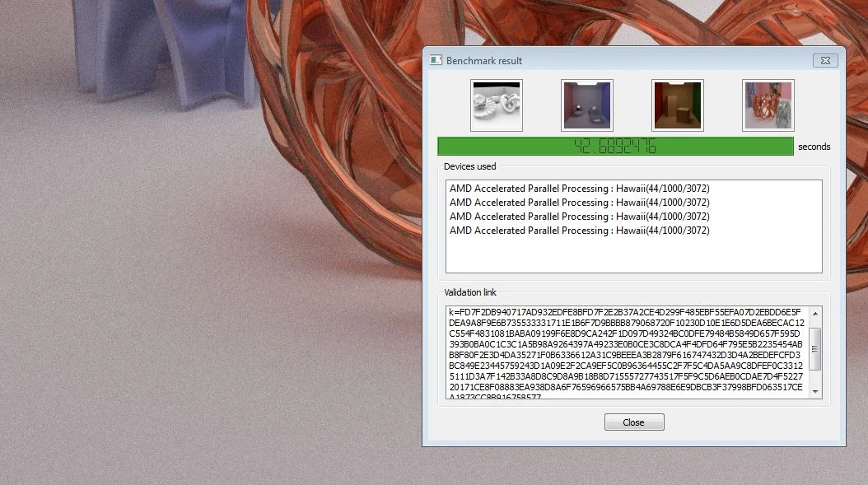Click the 'seconds' label beside the timer

pyautogui.click(x=814, y=147)
